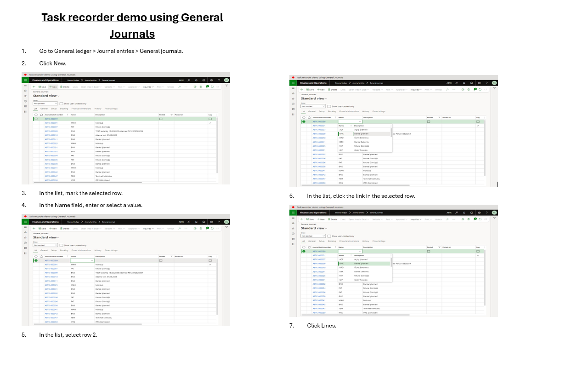Enable the Show user-created only checkbox
The image size is (588, 368).
coord(62,103)
